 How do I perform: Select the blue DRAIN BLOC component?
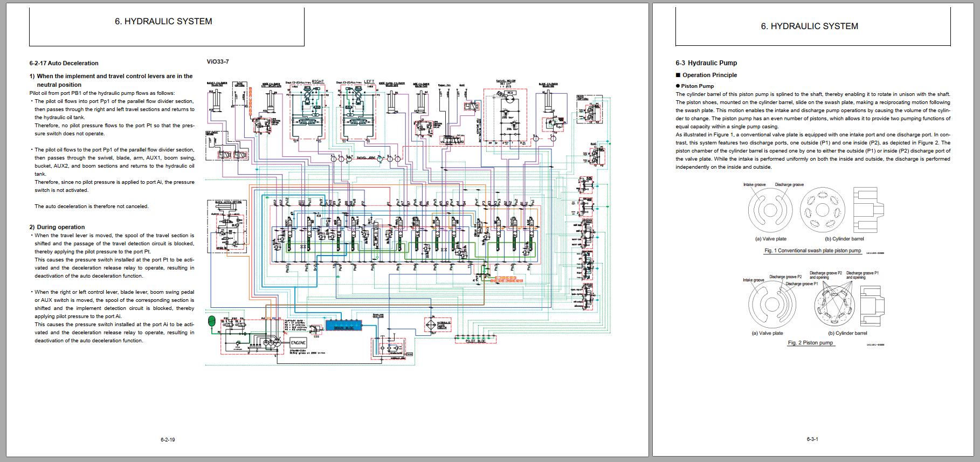tap(343, 325)
